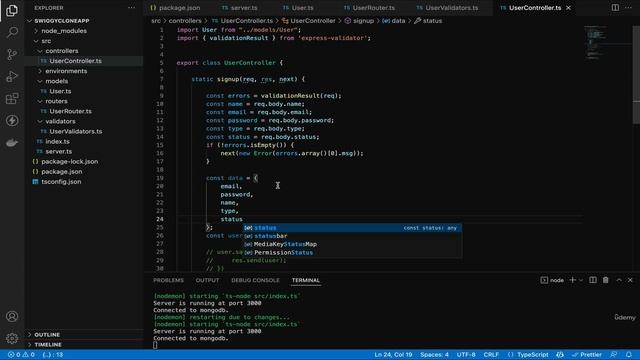This screenshot has height=360, width=640.
Task: Change CRLF end of line sequence
Action: [491, 355]
